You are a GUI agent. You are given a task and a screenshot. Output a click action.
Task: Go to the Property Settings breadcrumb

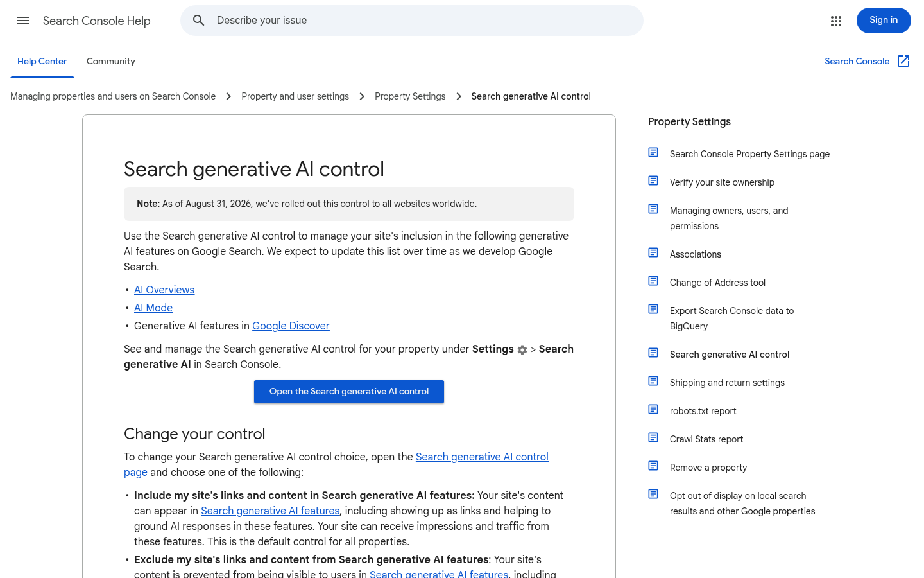[410, 96]
